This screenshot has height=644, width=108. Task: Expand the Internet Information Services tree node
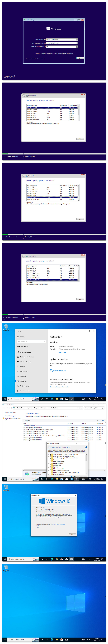pos(49,471)
